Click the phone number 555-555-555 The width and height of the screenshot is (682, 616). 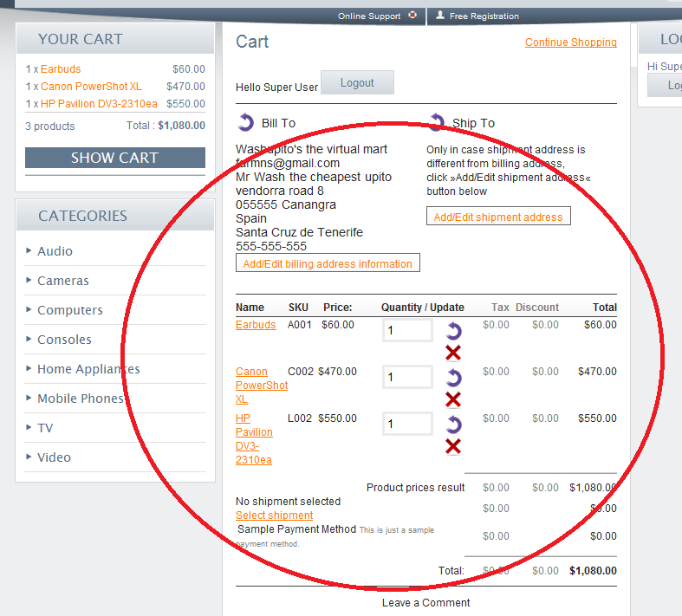click(271, 246)
